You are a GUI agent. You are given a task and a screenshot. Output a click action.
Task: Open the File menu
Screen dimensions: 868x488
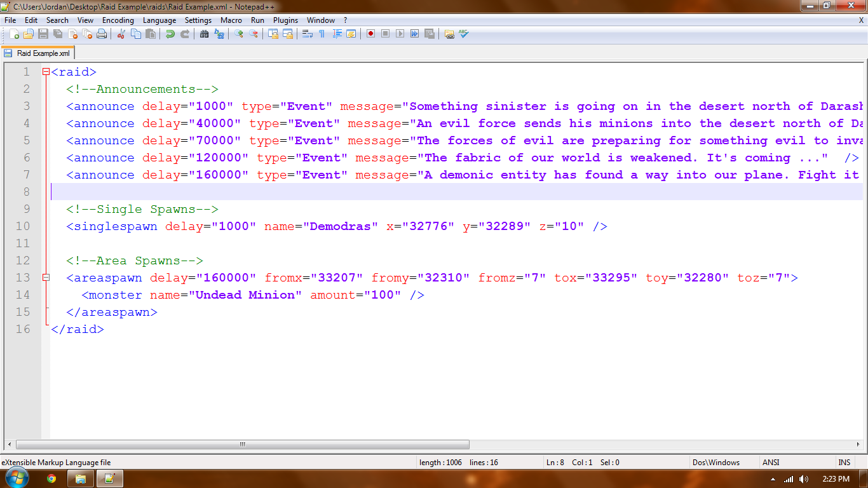tap(10, 20)
